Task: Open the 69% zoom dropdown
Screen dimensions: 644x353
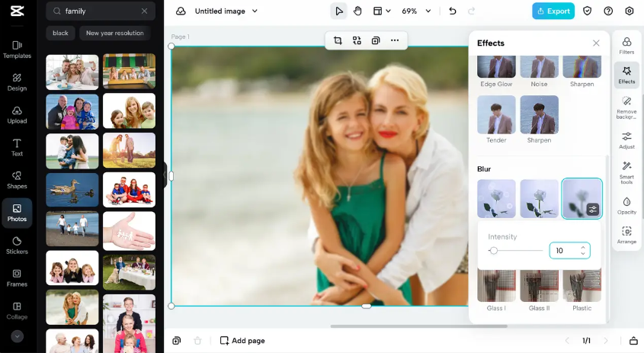Action: pos(416,11)
